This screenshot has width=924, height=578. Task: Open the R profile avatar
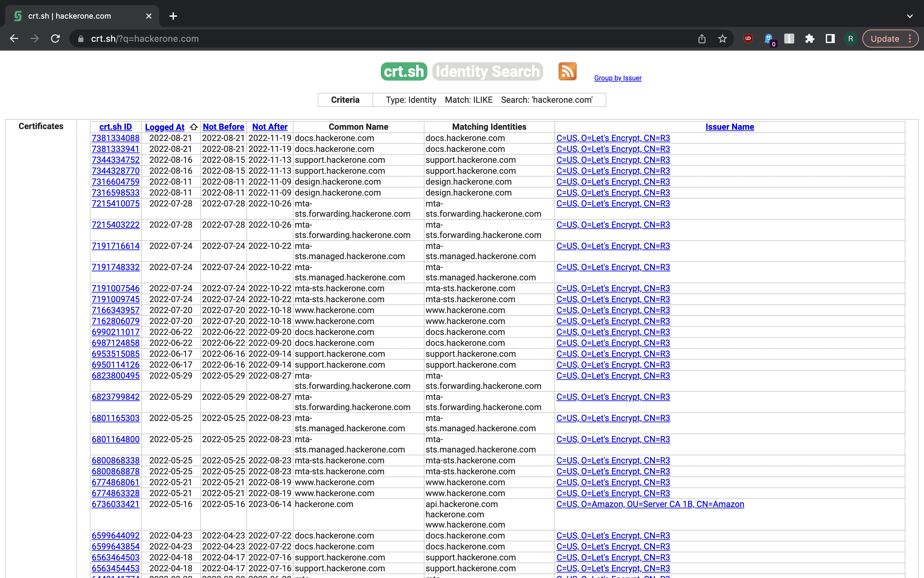[850, 39]
